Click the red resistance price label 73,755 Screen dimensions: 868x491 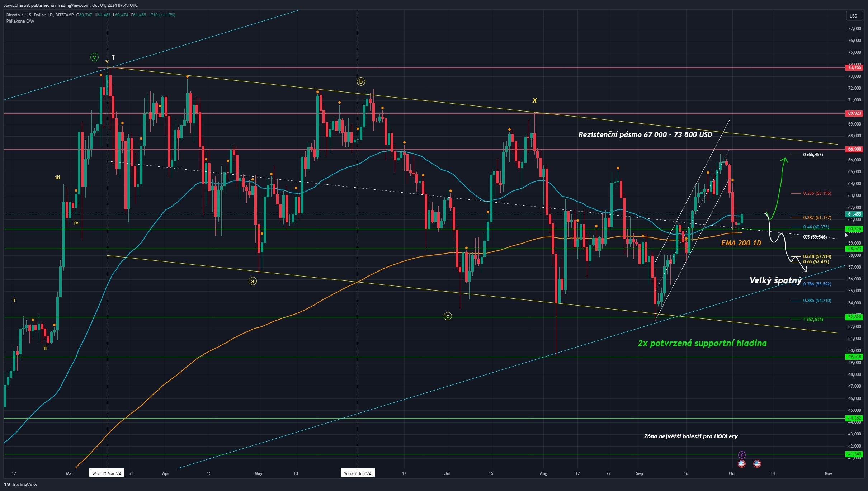(854, 67)
